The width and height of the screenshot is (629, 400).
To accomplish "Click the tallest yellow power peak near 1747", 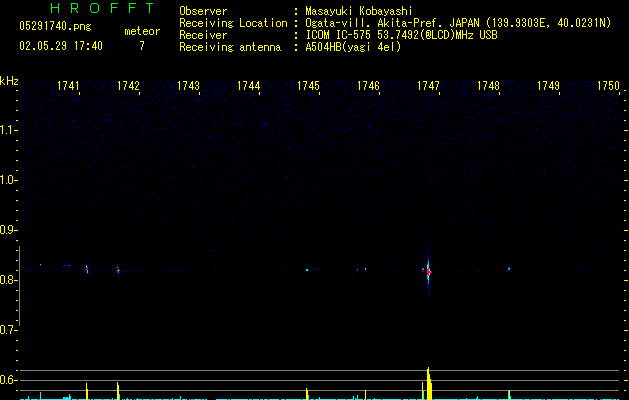I will tap(429, 383).
